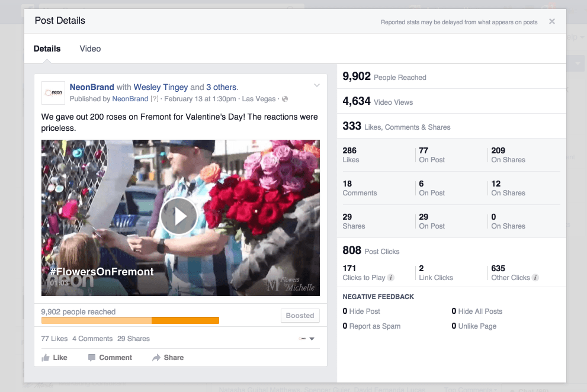The image size is (587, 392).
Task: Click the orange people reached bar
Action: (x=130, y=320)
